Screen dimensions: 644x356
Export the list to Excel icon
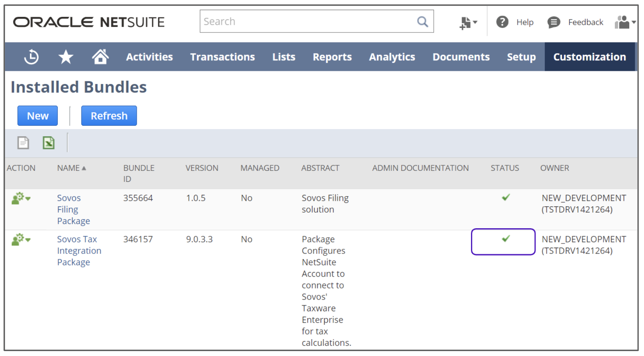click(x=49, y=143)
